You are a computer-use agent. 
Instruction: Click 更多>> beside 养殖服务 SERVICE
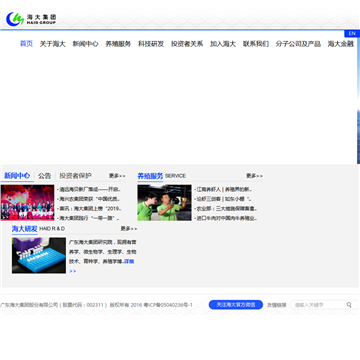(x=254, y=176)
